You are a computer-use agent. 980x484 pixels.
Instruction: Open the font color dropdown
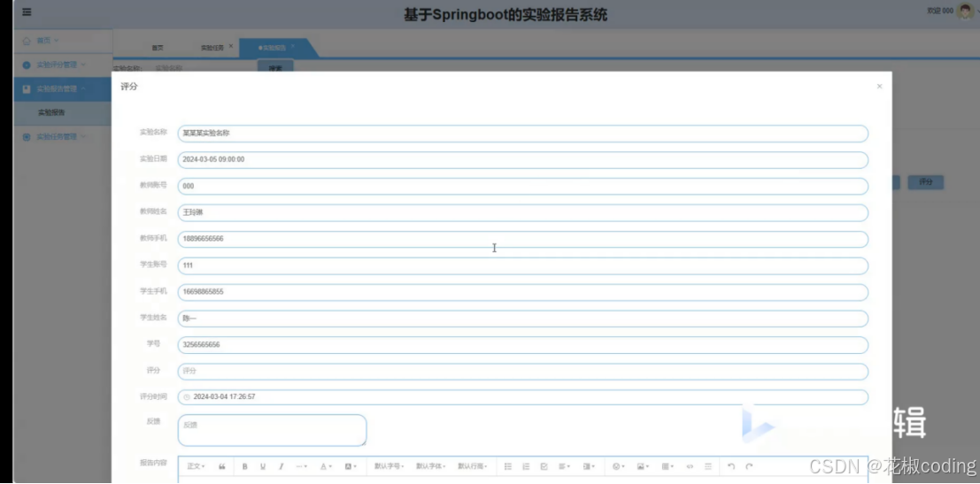pyautogui.click(x=327, y=466)
